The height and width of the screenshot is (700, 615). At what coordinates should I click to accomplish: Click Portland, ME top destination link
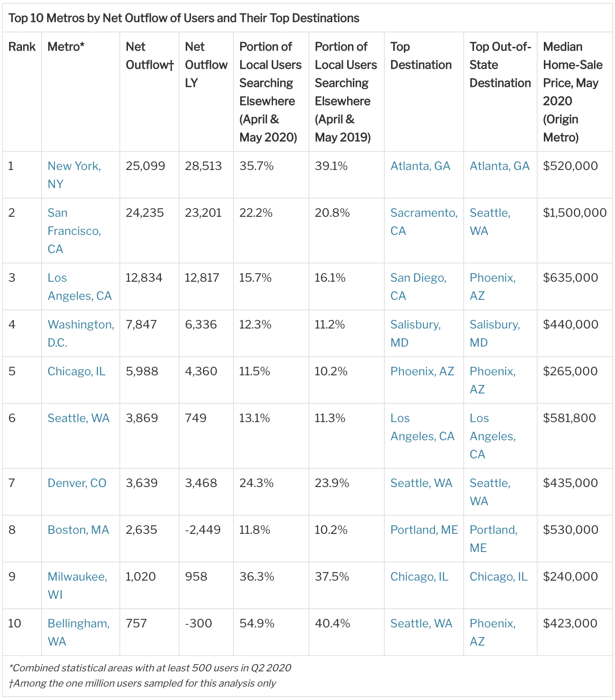click(x=424, y=530)
